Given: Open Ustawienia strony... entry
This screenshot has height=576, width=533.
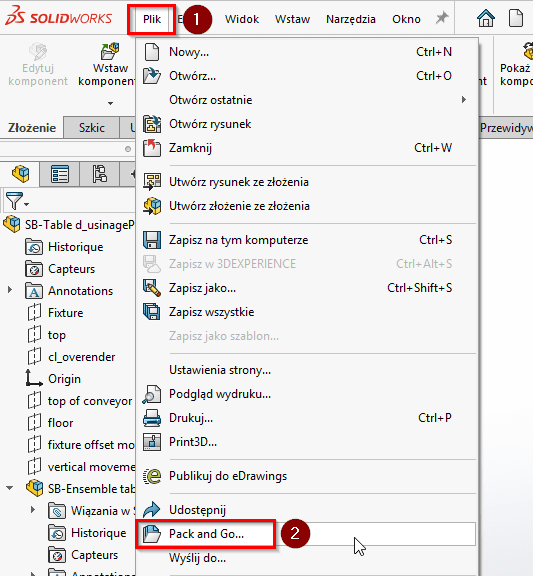Looking at the screenshot, I should [307, 370].
